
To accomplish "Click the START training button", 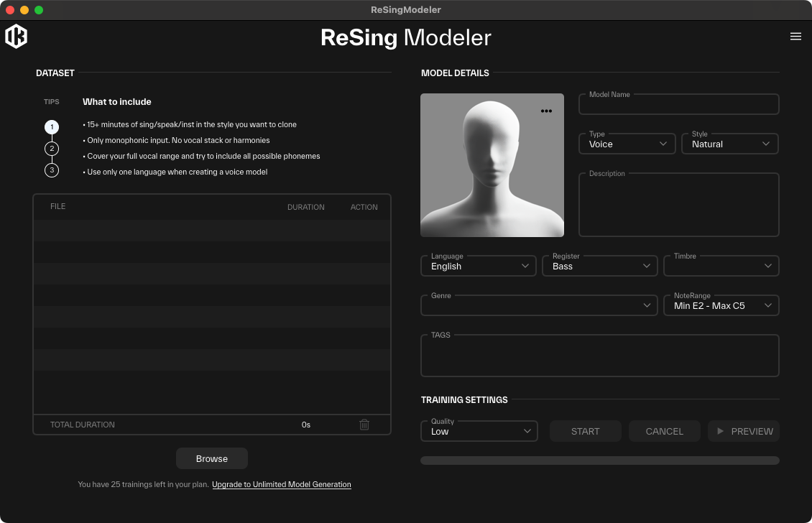I will pyautogui.click(x=585, y=431).
